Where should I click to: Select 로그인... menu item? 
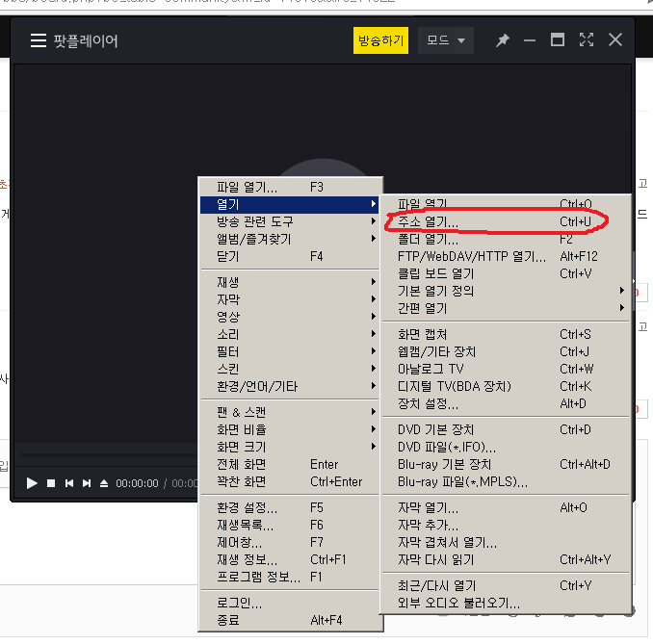click(x=290, y=604)
